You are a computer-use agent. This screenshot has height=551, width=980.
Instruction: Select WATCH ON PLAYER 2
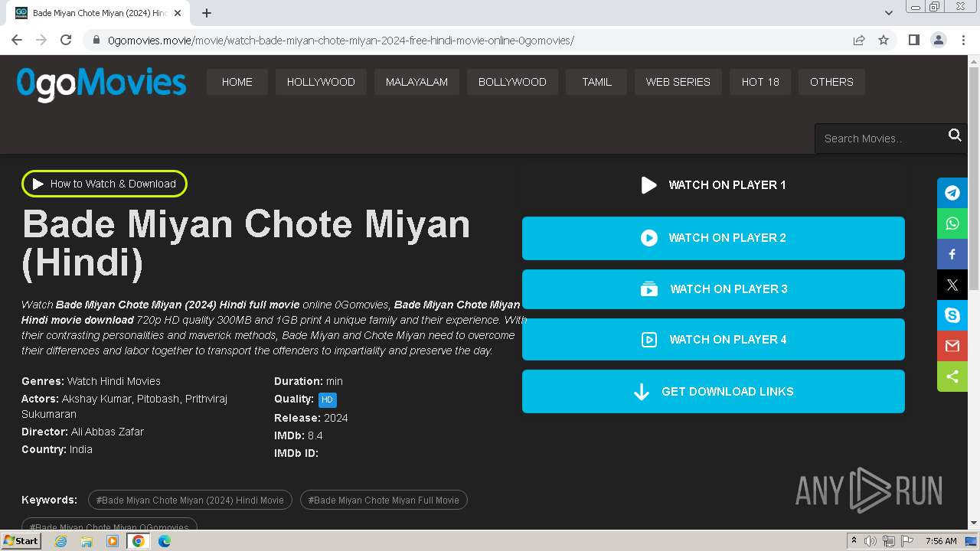[714, 238]
